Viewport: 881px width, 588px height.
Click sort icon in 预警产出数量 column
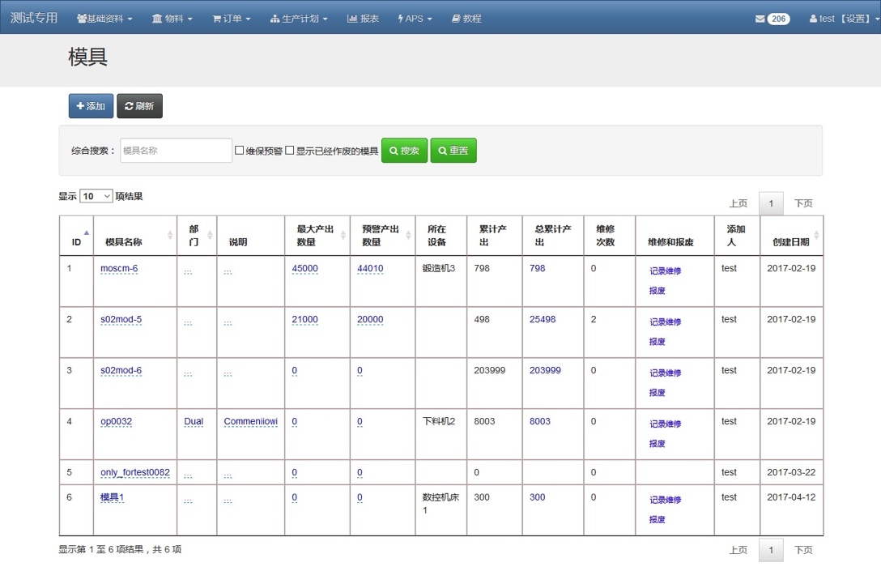click(x=409, y=236)
